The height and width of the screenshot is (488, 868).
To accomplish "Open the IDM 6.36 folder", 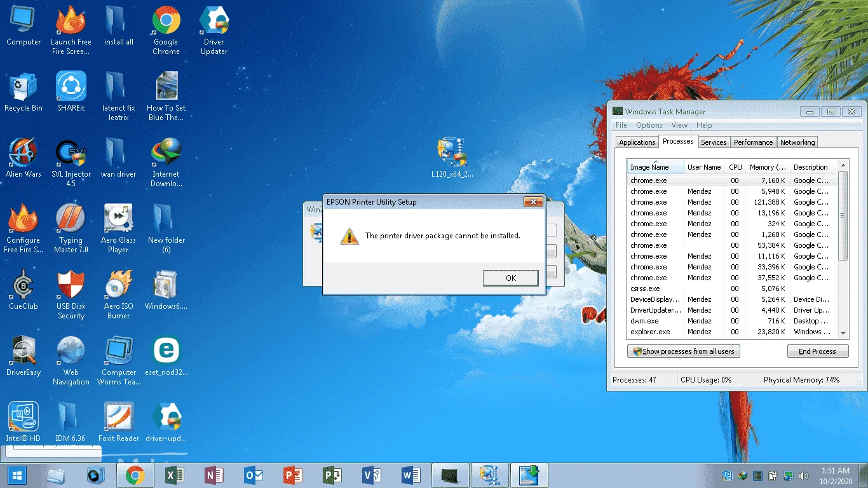I will click(71, 423).
